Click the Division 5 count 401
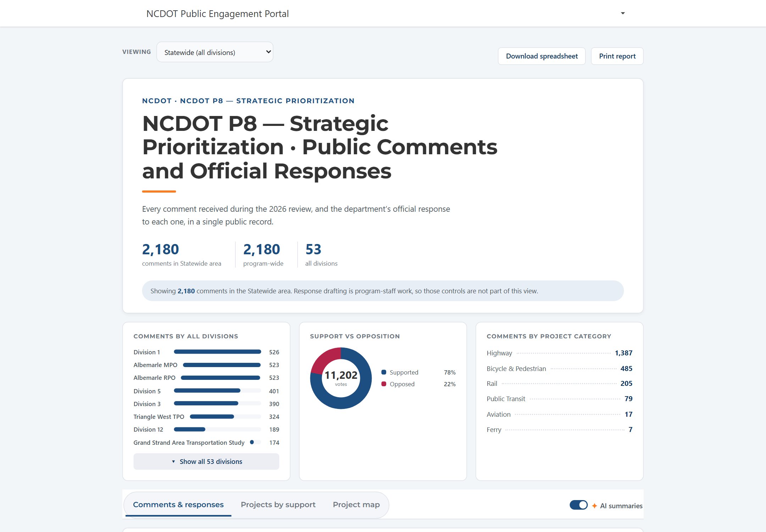766x532 pixels. click(x=274, y=391)
